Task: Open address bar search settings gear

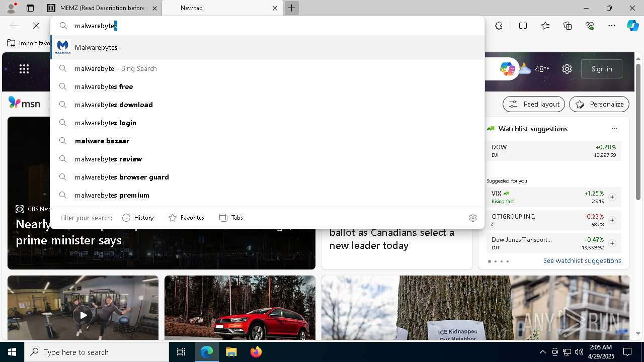Action: tap(473, 218)
